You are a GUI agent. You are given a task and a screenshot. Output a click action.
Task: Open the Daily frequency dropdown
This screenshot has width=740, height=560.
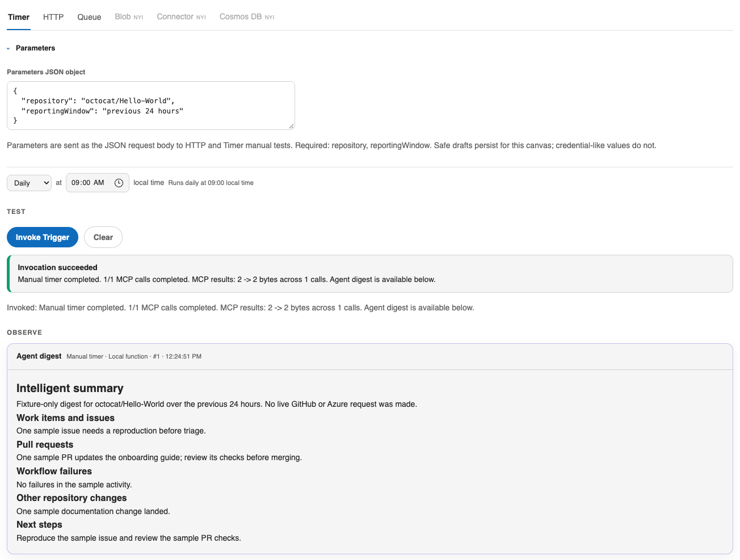29,183
